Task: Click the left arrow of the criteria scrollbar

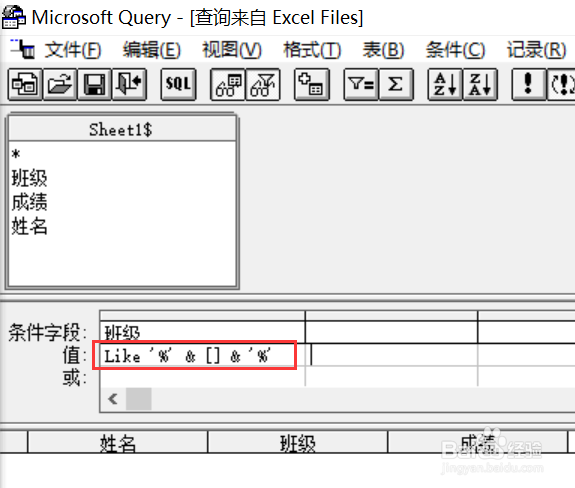Action: (113, 399)
